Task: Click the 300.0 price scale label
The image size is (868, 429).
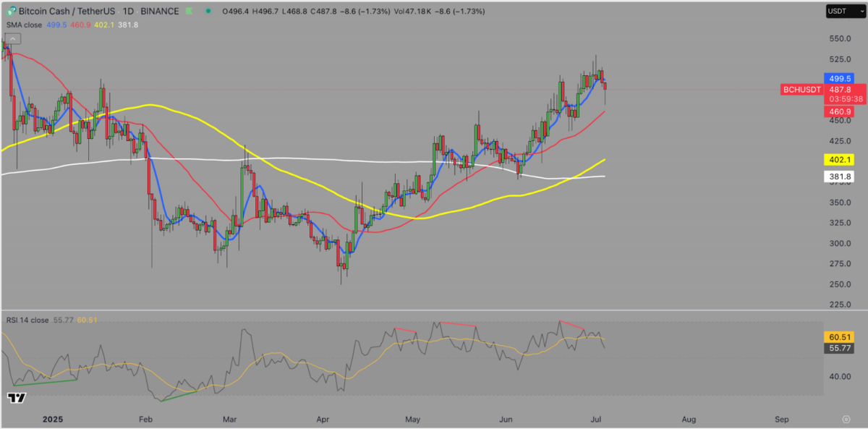Action: (x=839, y=243)
